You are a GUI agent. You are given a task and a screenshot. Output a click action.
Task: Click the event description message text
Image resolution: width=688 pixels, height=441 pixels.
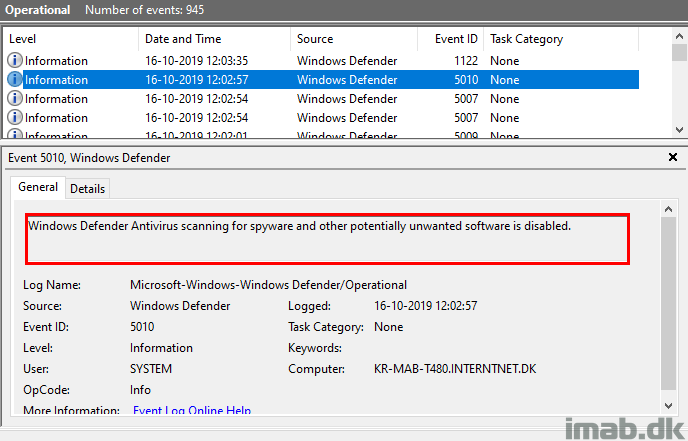[x=299, y=226]
